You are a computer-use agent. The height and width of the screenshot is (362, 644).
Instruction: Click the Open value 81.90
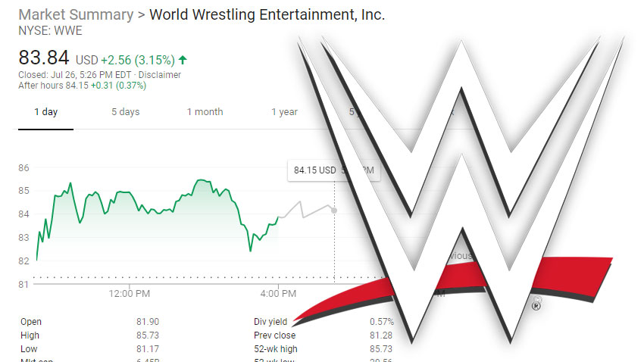148,322
